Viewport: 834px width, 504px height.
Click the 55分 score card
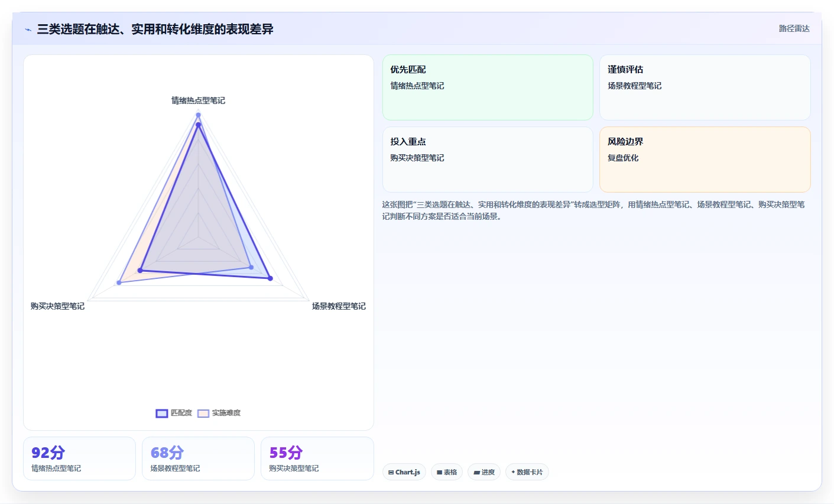click(317, 459)
